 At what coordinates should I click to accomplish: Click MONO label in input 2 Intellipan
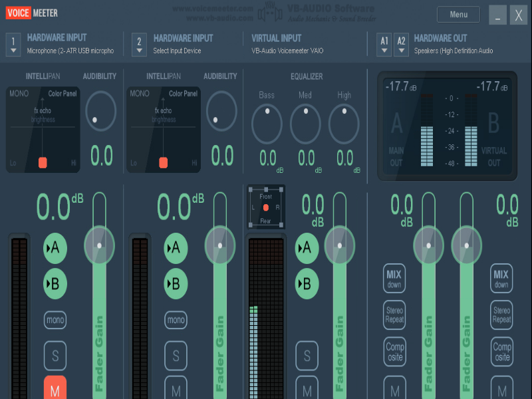point(140,93)
